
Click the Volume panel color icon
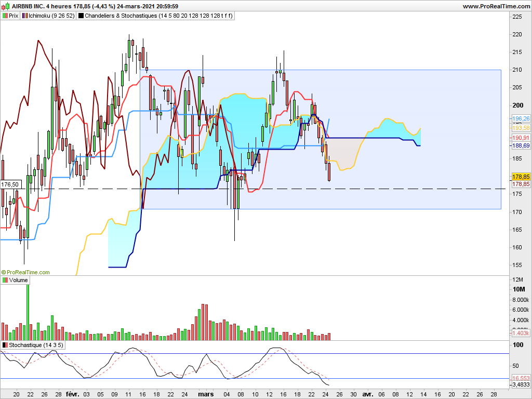5,280
